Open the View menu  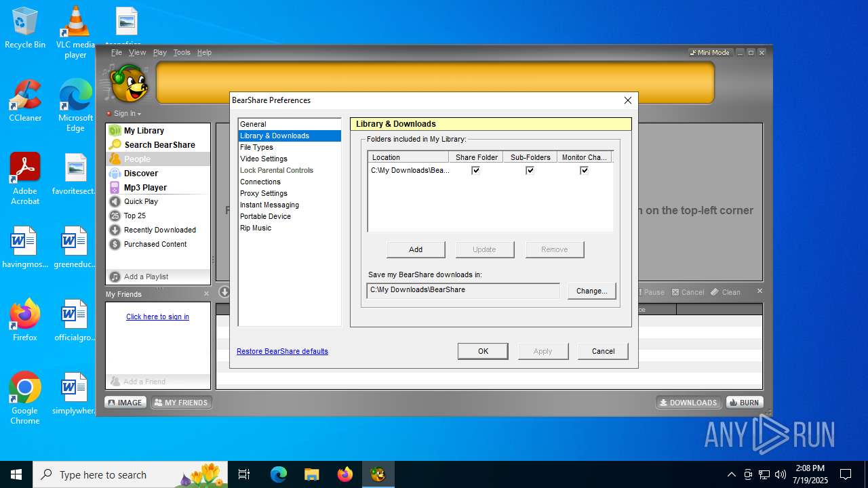[x=137, y=52]
